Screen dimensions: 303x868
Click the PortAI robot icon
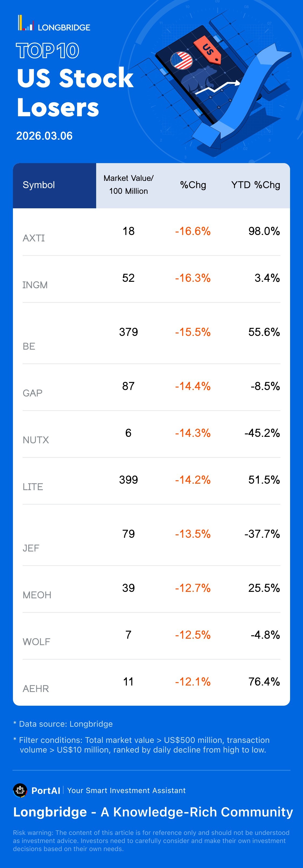pos(20,790)
